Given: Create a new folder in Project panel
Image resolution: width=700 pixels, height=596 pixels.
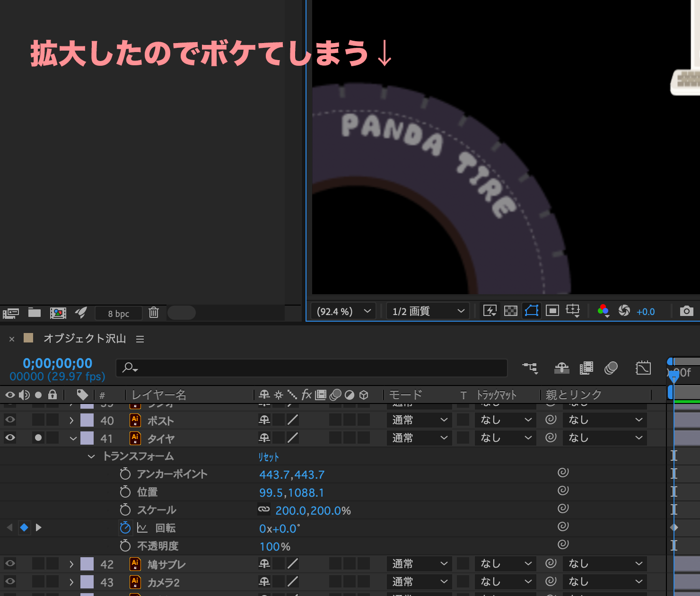Looking at the screenshot, I should 35,312.
